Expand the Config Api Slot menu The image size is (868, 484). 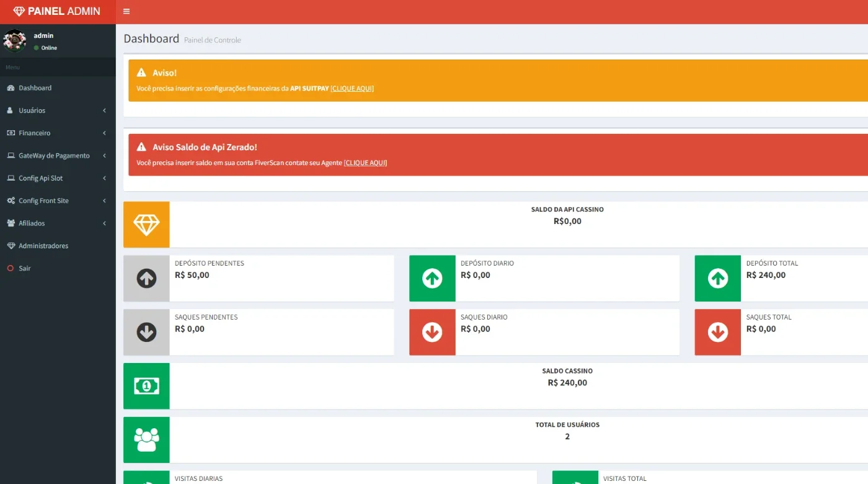click(58, 178)
